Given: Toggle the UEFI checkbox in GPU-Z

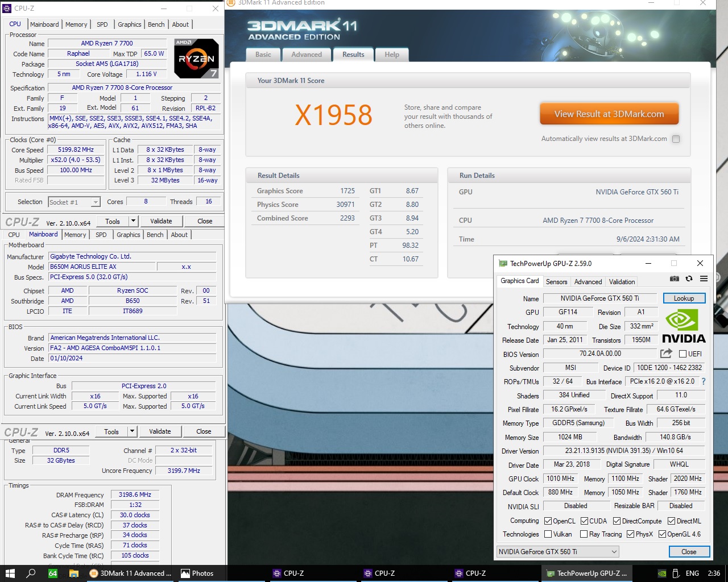Looking at the screenshot, I should pyautogui.click(x=682, y=354).
